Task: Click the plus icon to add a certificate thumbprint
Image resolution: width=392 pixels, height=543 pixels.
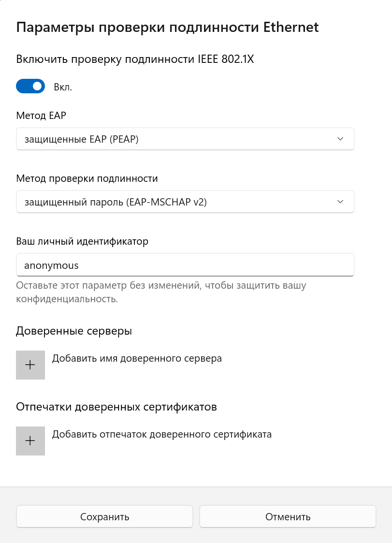Action: [30, 440]
